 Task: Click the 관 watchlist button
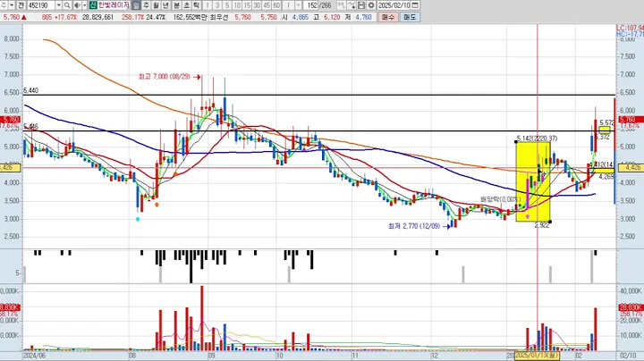click(21, 5)
